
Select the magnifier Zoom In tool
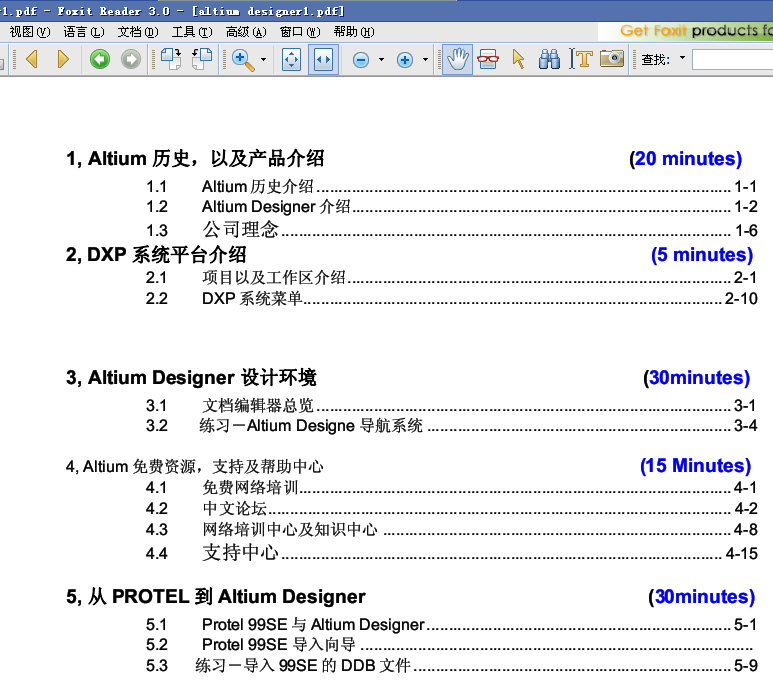click(243, 60)
